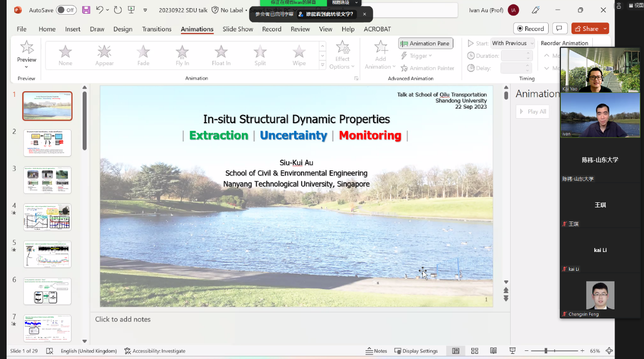Image resolution: width=644 pixels, height=359 pixels.
Task: Click the Share button
Action: [586, 29]
